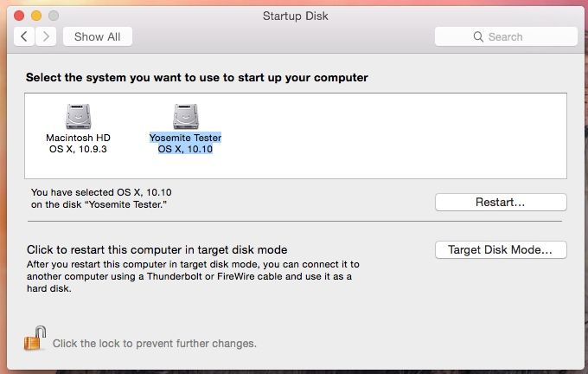
Task: Minimize the Startup Disk window
Action: [x=36, y=16]
